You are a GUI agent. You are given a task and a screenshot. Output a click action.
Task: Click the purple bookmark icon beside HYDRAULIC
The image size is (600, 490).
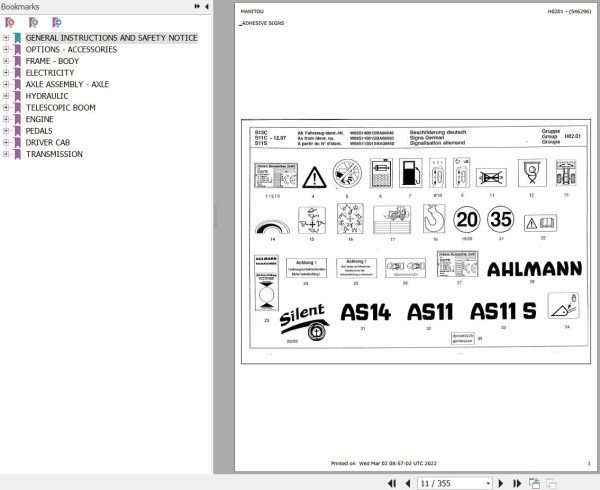tap(17, 96)
